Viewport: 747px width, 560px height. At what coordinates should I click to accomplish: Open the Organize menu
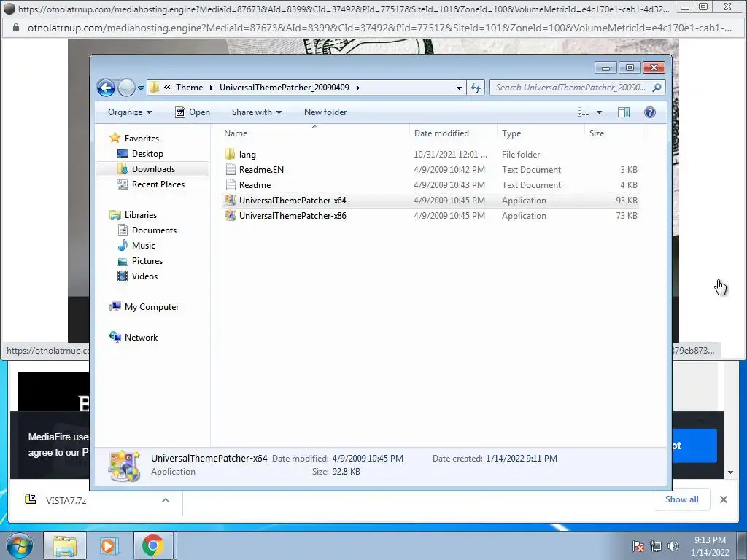[130, 112]
